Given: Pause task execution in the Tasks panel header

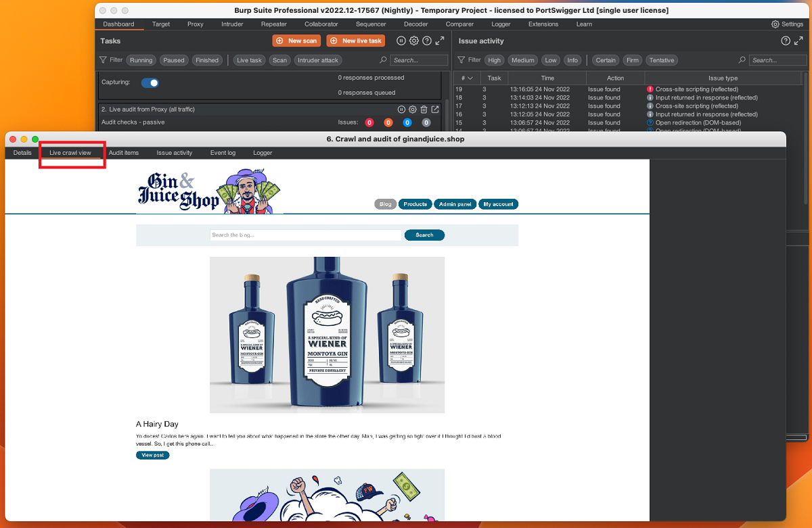Looking at the screenshot, I should 401,41.
